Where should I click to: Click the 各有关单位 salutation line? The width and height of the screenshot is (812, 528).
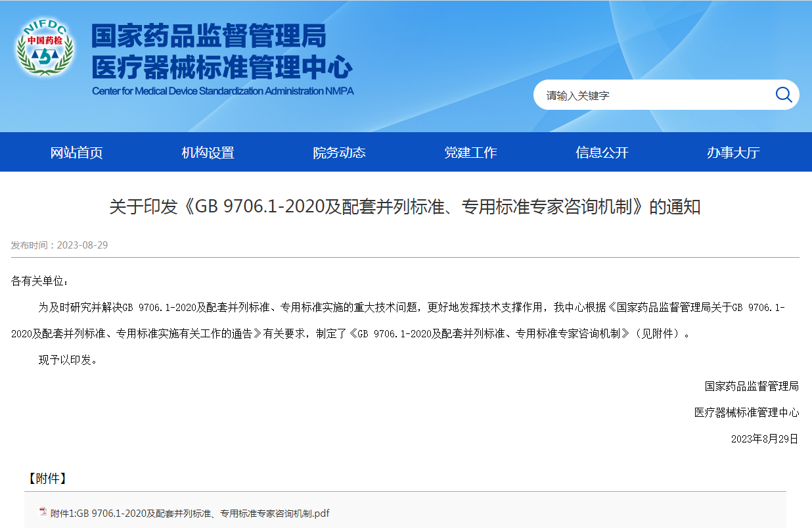click(40, 281)
